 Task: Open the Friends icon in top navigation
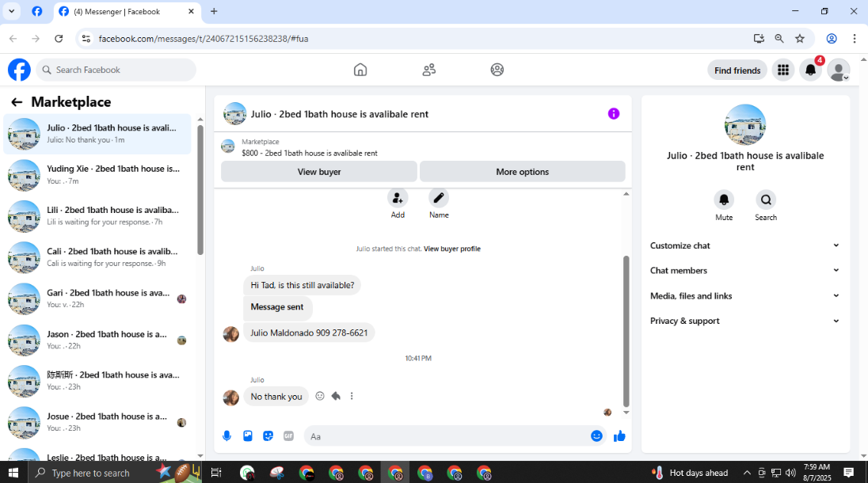pos(429,70)
